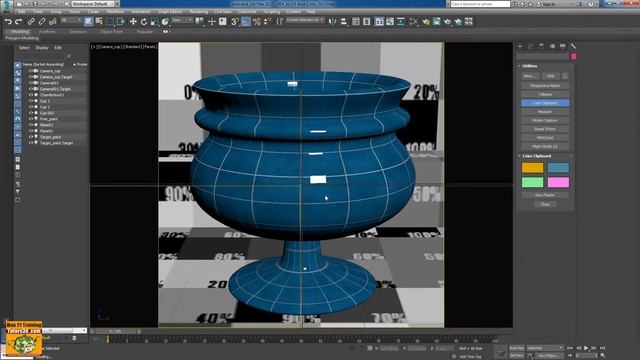
Task: Click the Motion Capture utility button
Action: click(x=545, y=120)
